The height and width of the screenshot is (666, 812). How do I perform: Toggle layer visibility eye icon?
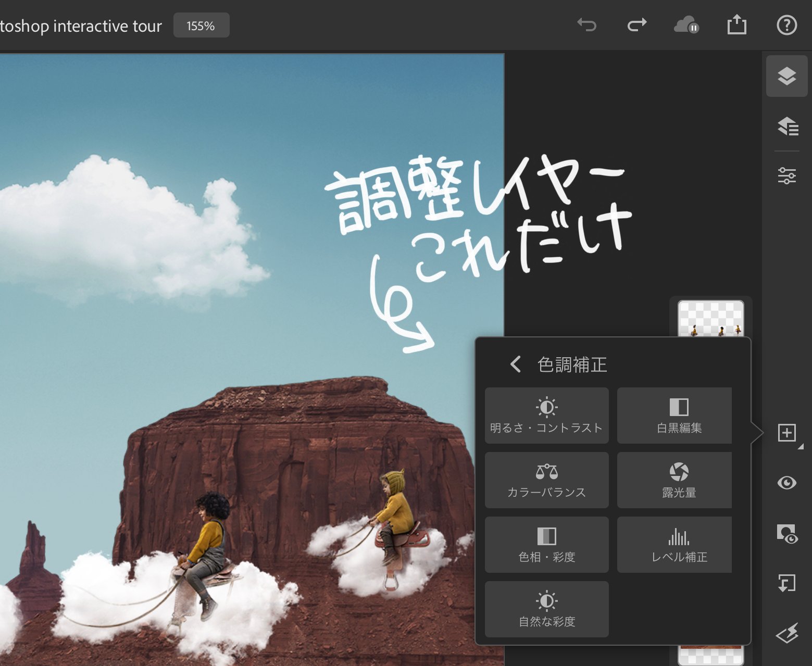[786, 483]
